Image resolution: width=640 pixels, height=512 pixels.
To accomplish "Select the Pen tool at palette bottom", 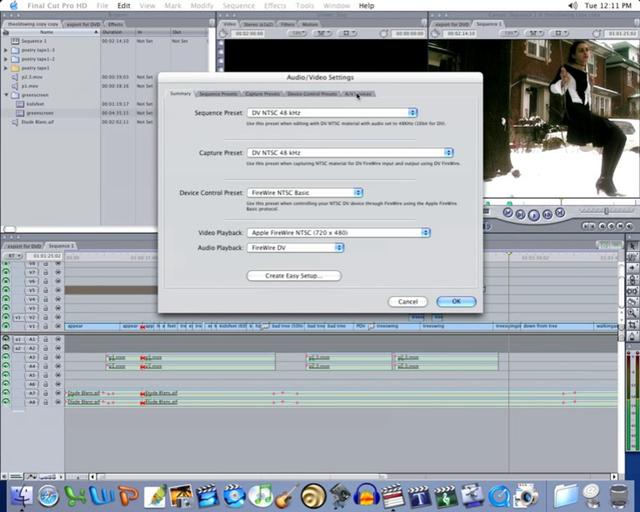I will point(632,336).
